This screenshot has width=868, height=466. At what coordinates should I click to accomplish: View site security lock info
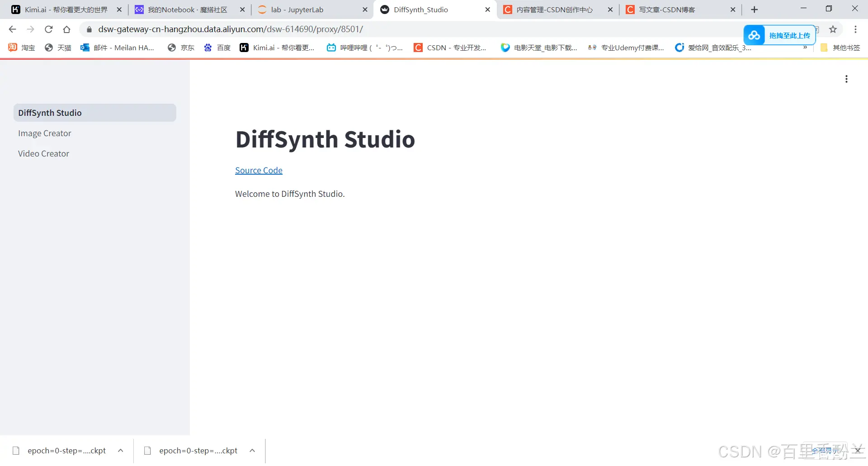click(89, 29)
